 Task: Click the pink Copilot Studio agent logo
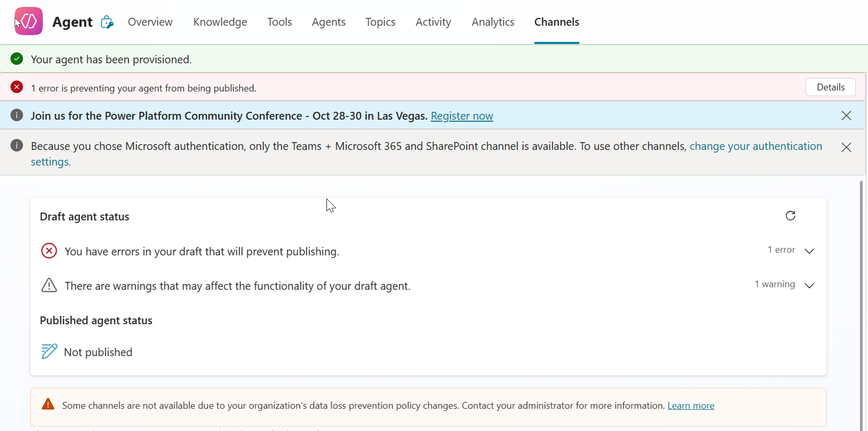(x=29, y=21)
